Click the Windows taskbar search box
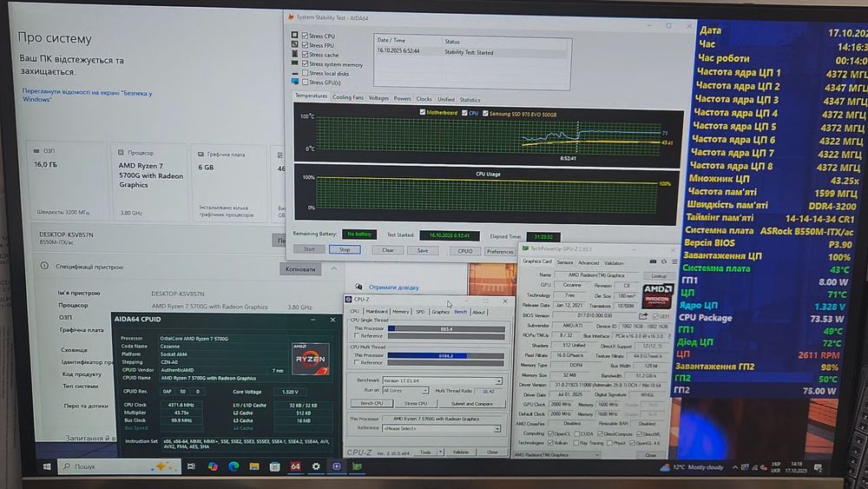This screenshot has height=489, width=868. 119,466
